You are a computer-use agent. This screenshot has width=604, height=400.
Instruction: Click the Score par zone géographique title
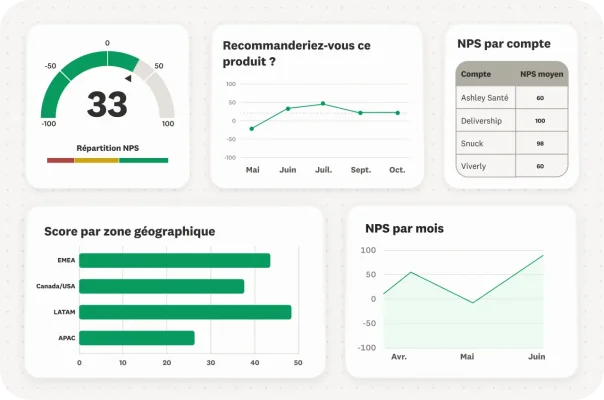pyautogui.click(x=129, y=231)
